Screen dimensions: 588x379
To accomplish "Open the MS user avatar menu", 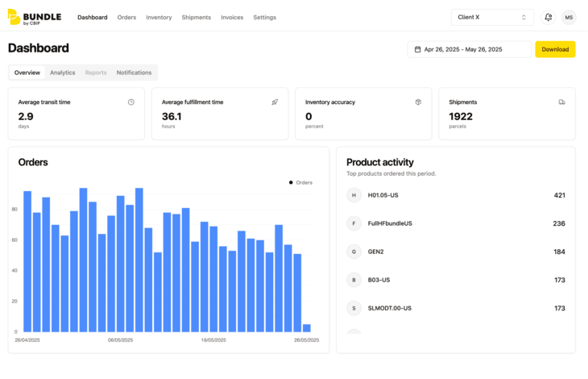I will [569, 17].
